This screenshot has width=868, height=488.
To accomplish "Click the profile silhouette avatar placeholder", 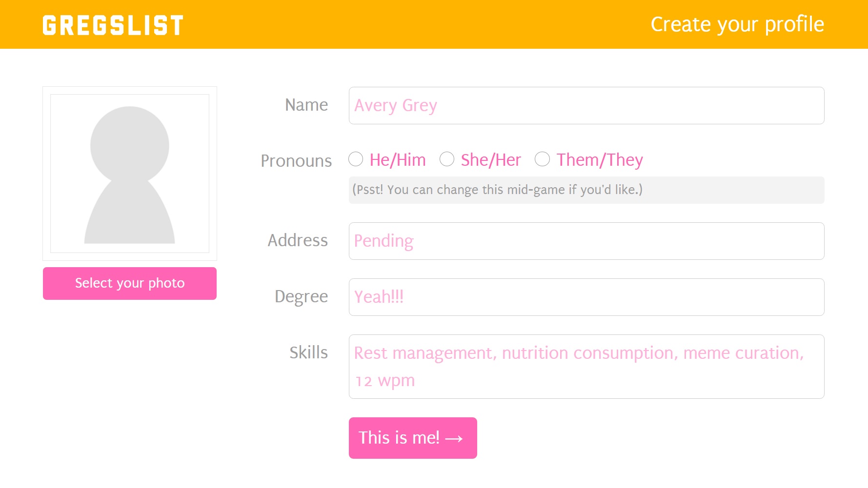I will pos(130,174).
